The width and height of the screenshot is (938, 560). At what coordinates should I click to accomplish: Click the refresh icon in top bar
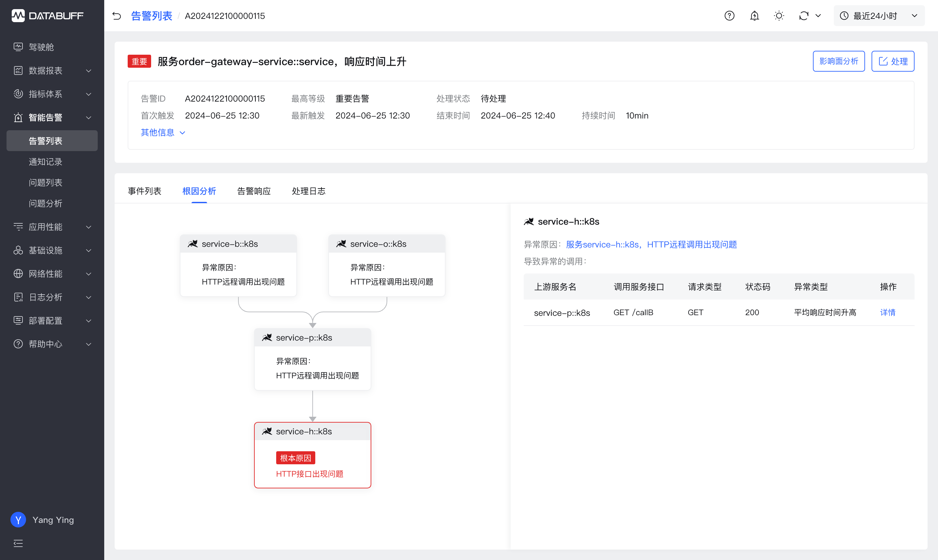(x=803, y=16)
